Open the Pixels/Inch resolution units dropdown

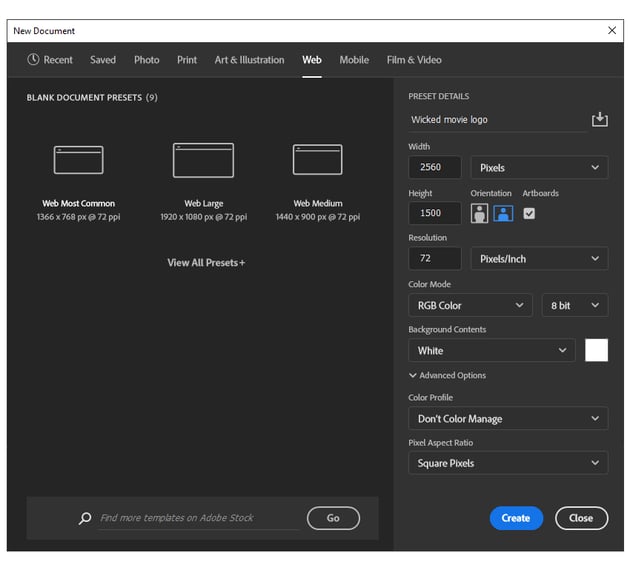pos(539,259)
